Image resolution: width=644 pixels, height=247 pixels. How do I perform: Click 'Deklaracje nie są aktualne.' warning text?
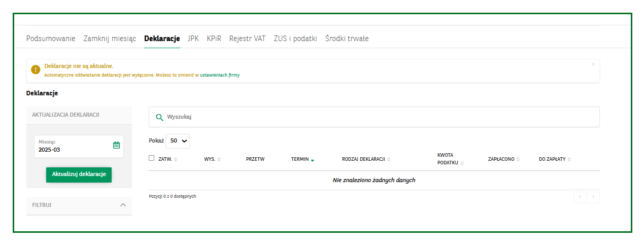79,66
